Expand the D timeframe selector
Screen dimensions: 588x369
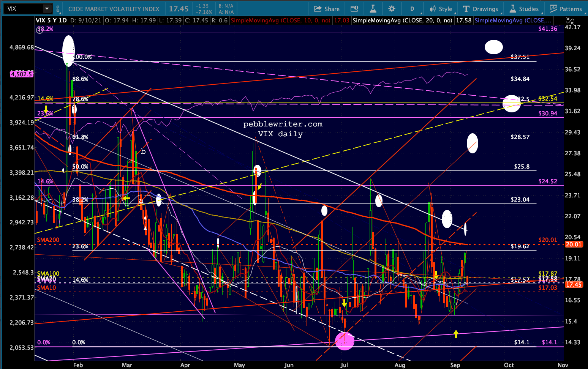point(412,9)
